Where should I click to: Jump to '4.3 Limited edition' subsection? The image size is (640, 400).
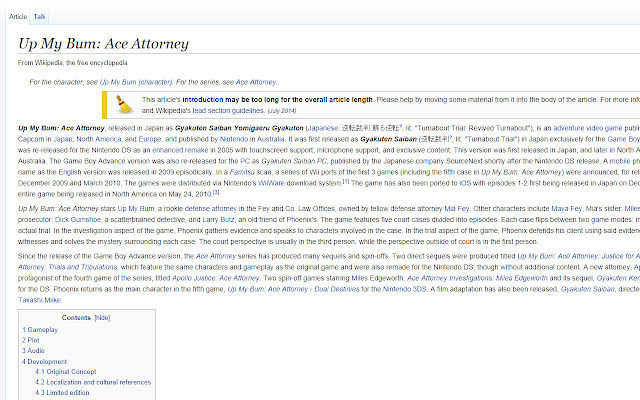tap(62, 393)
